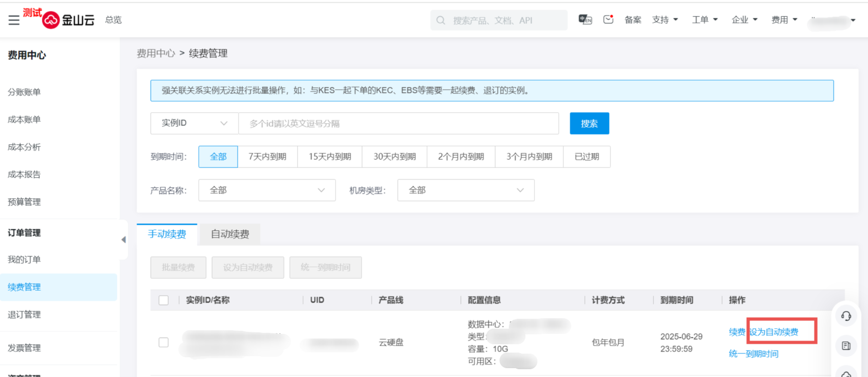This screenshot has width=868, height=377.
Task: Open the message notifications icon
Action: [x=608, y=20]
